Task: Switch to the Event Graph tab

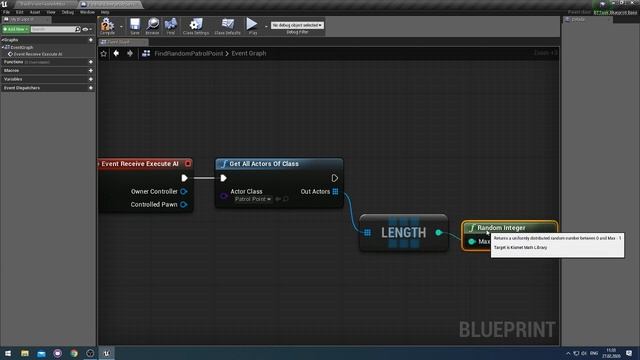Action: click(x=123, y=42)
